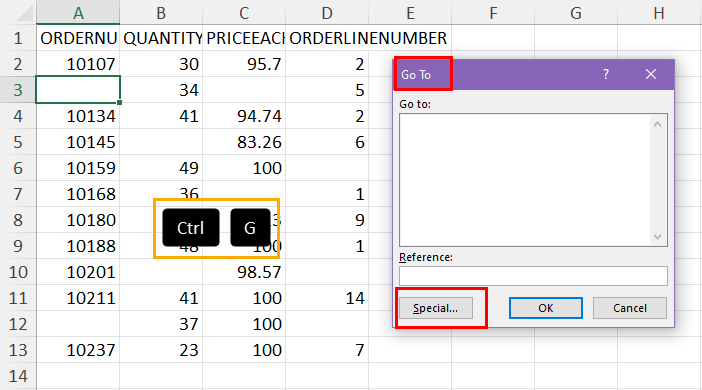
Task: Click the Reference input field
Action: tap(533, 276)
